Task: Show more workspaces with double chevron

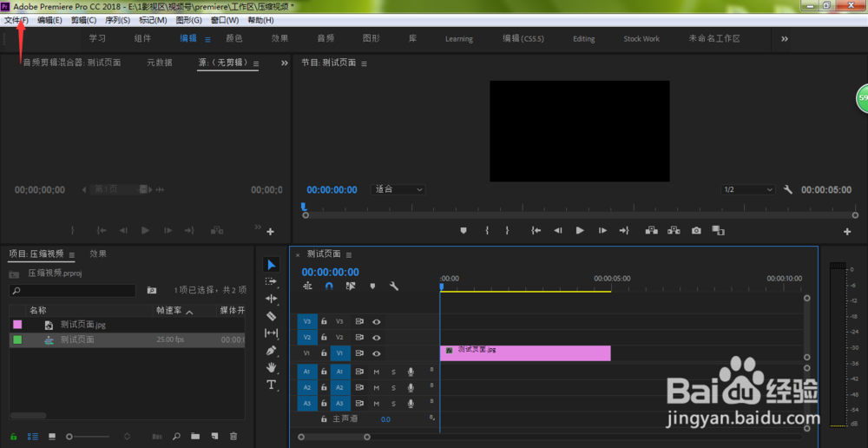Action: click(785, 39)
